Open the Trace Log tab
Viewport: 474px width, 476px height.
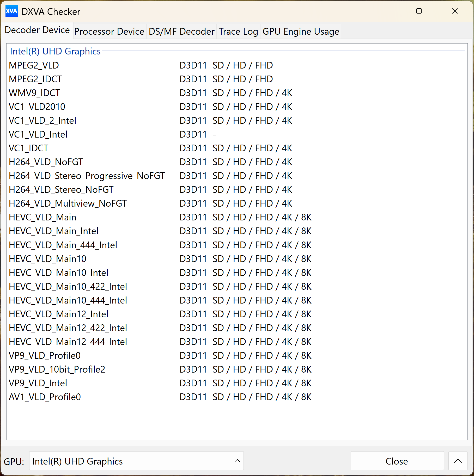(238, 31)
